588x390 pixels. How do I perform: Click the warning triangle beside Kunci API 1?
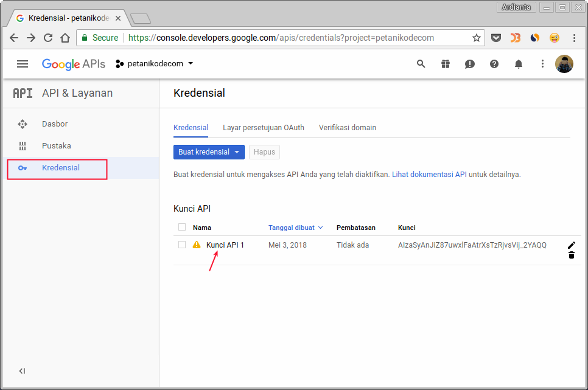coord(197,245)
